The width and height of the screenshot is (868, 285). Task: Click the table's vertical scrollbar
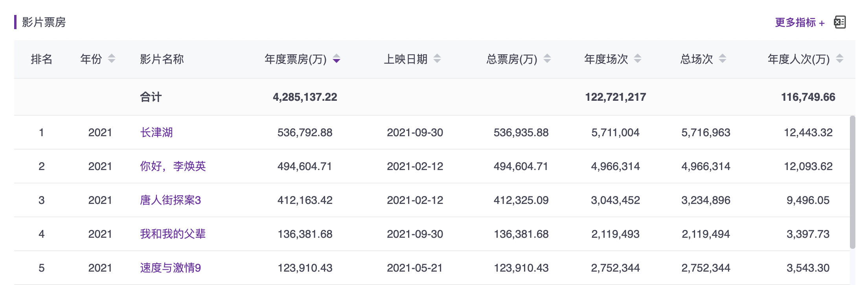[852, 182]
